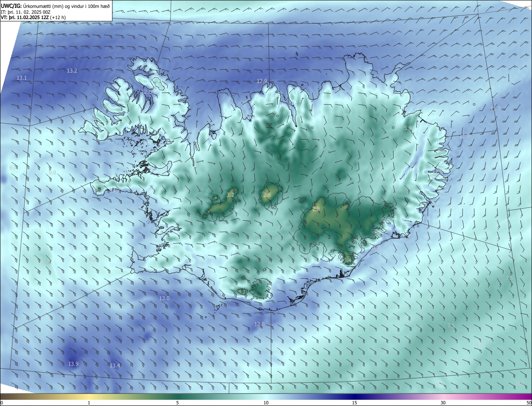Click the initial time line 'IT: þri. 11. 02. 2025 00Z'
The image size is (532, 406).
[26, 12]
